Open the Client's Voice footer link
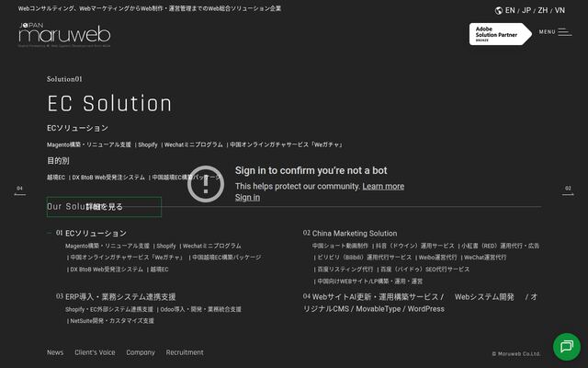Viewport: 588px width, 368px height. click(x=95, y=352)
